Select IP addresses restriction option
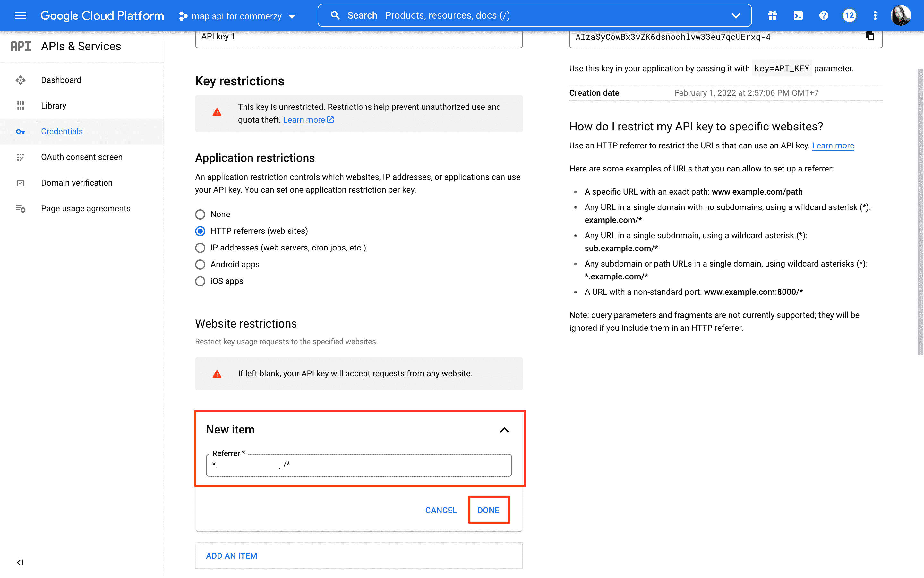 point(200,248)
